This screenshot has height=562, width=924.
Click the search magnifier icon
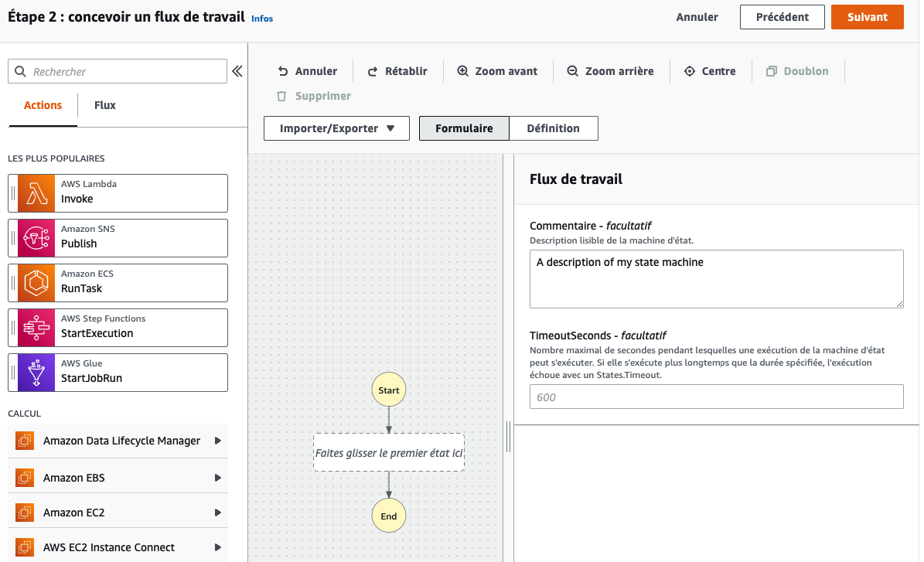click(x=21, y=71)
